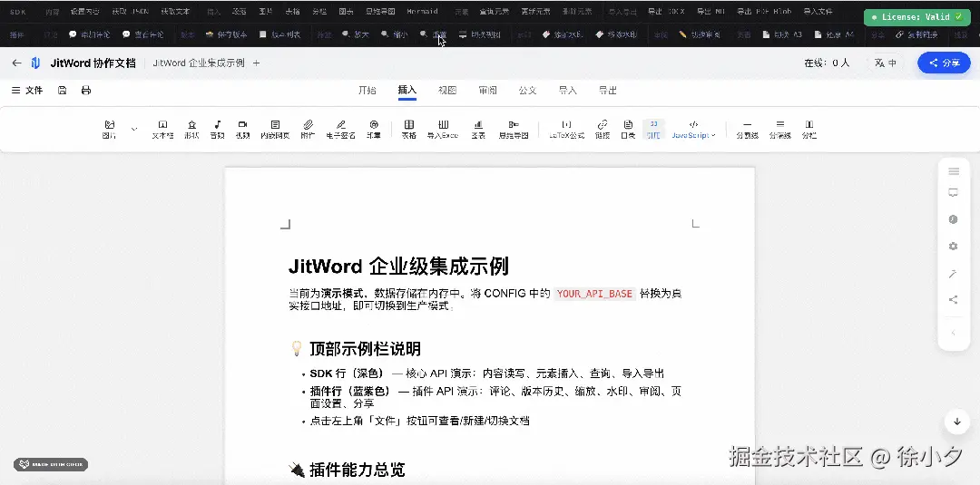Insert a picture with the 图片 icon

click(110, 130)
